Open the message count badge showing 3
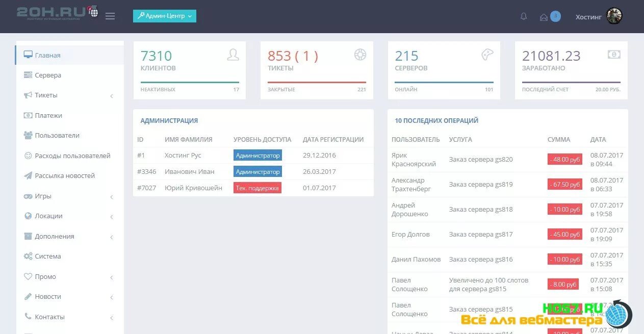The image size is (644, 334). coord(555,16)
